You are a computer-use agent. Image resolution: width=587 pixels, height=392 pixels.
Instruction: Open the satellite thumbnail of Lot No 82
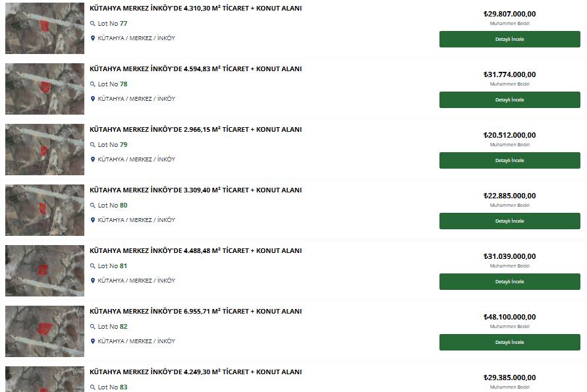pos(45,331)
